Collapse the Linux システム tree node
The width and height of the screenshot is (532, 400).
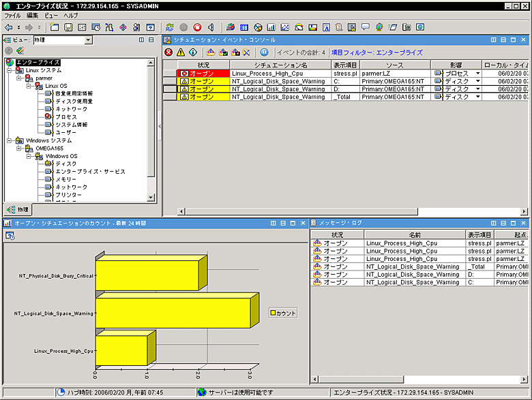[x=10, y=70]
